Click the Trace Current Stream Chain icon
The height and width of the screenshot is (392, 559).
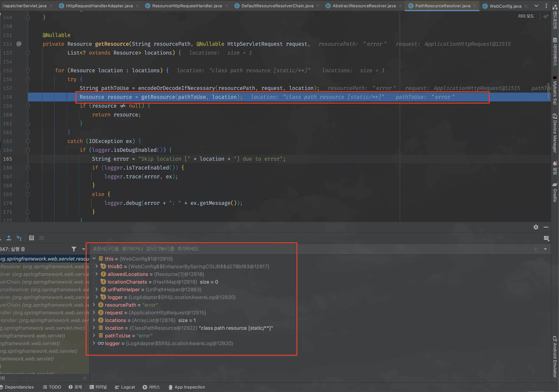pos(42,238)
